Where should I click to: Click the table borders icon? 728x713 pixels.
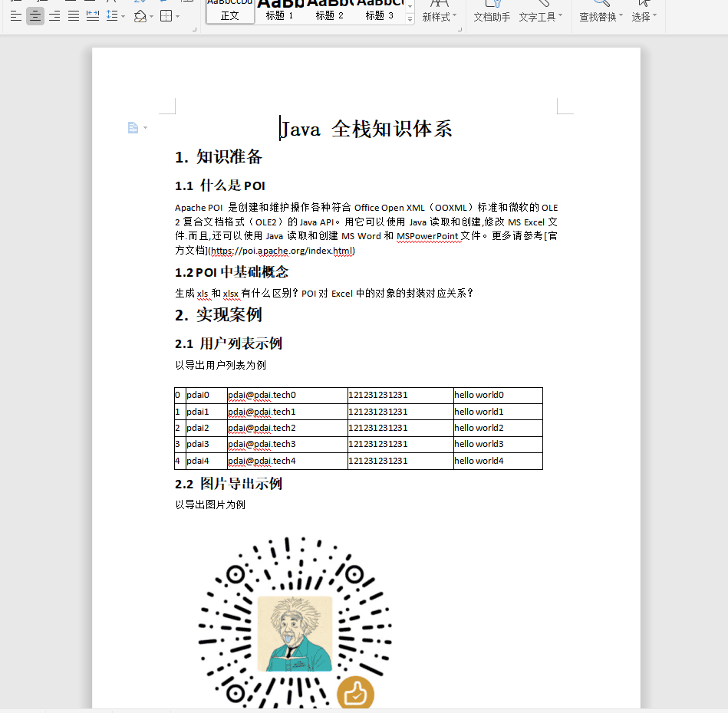tap(166, 16)
